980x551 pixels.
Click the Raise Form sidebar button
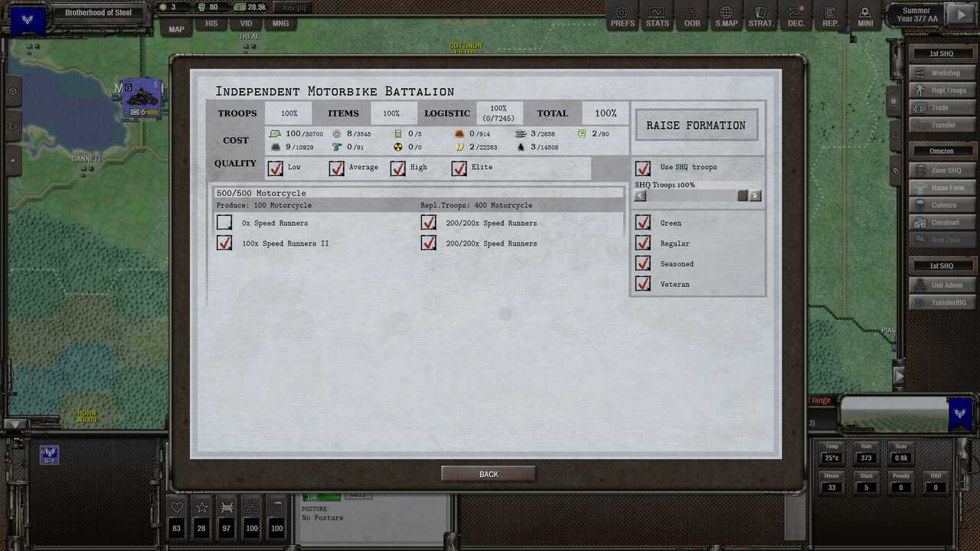(941, 187)
